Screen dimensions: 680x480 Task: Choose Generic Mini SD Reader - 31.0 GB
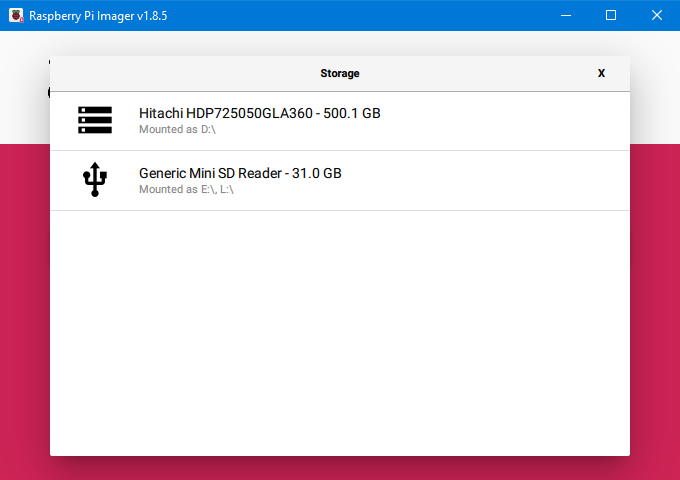click(x=340, y=181)
